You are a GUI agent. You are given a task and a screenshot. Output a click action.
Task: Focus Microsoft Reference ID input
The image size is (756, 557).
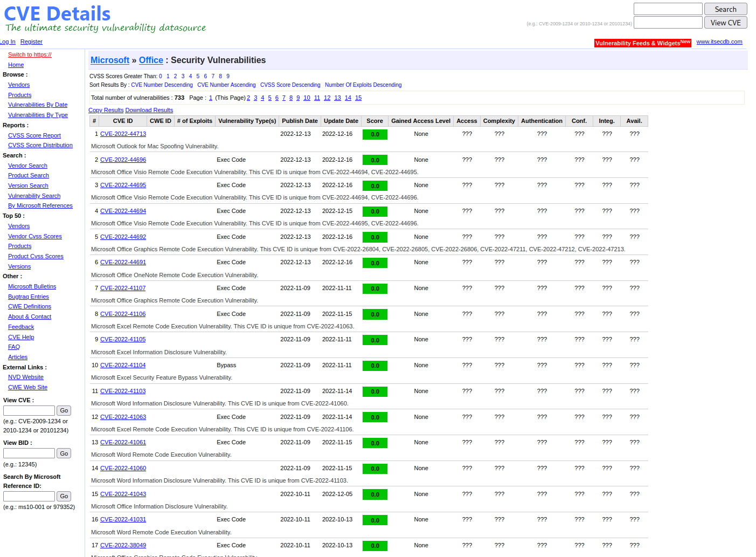29,496
